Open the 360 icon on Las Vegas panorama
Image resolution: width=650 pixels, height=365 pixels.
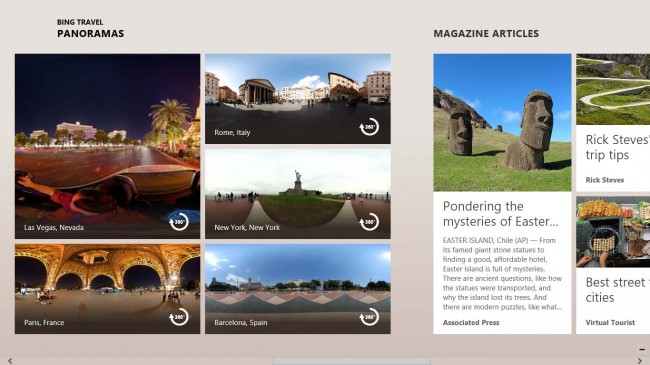pyautogui.click(x=179, y=222)
